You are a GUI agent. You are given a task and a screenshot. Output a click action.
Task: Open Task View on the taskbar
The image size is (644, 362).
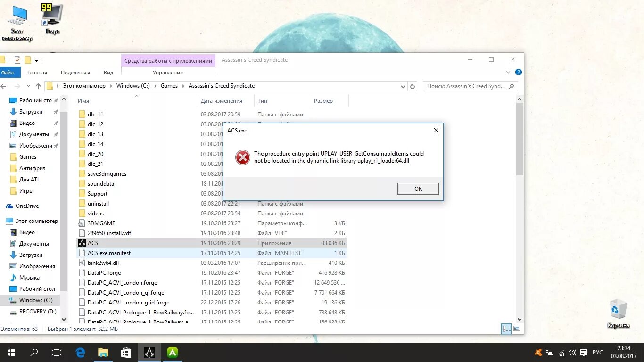click(x=57, y=353)
